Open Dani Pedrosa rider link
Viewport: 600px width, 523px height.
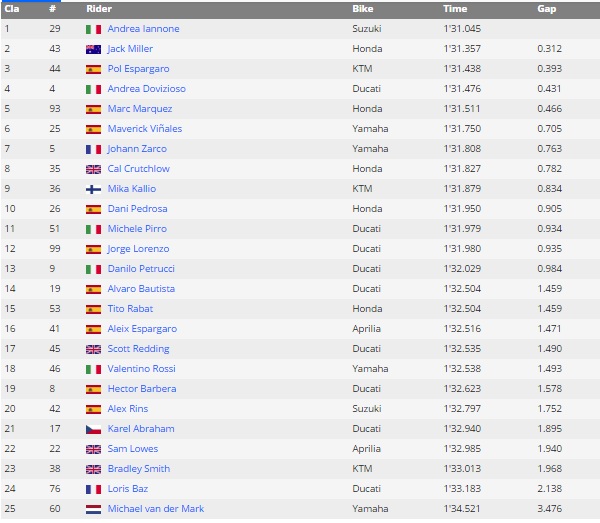pos(137,209)
